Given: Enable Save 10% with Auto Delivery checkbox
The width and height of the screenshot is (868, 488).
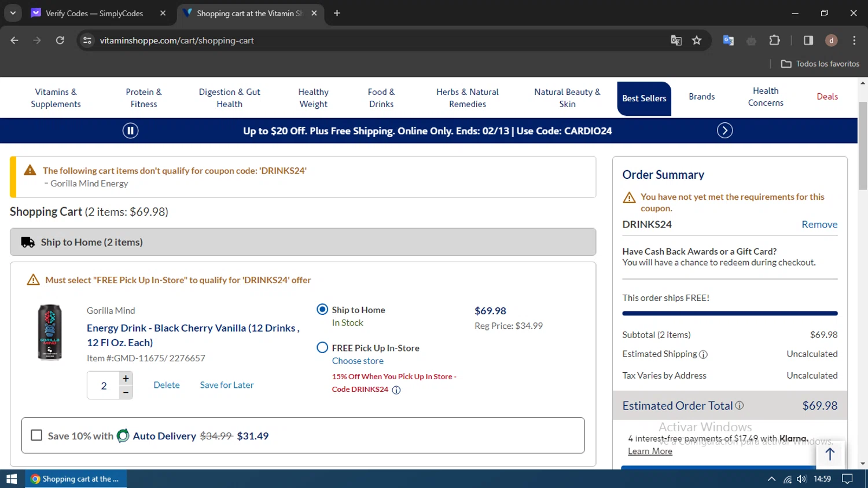Looking at the screenshot, I should point(36,435).
